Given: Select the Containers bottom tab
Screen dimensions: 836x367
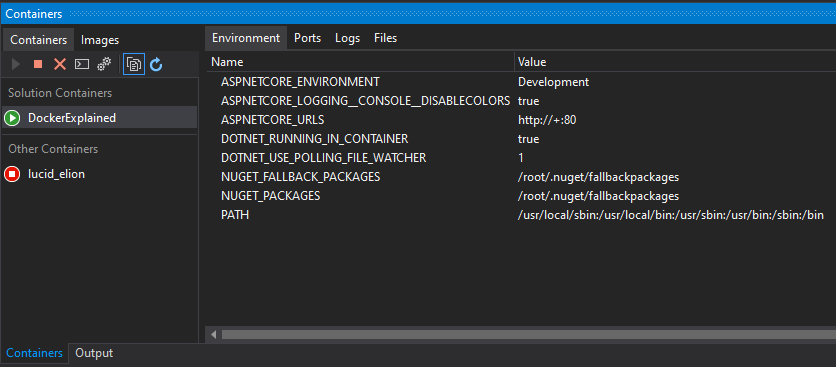Looking at the screenshot, I should pos(35,353).
